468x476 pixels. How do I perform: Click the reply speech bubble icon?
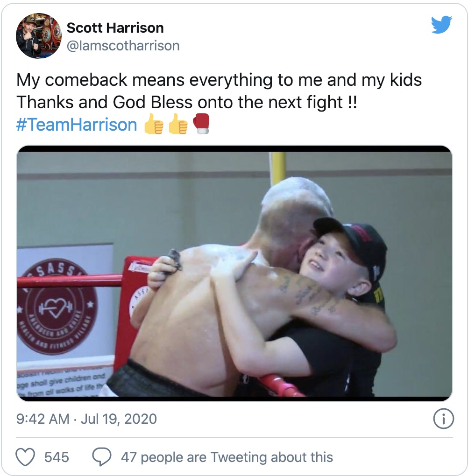tap(101, 457)
